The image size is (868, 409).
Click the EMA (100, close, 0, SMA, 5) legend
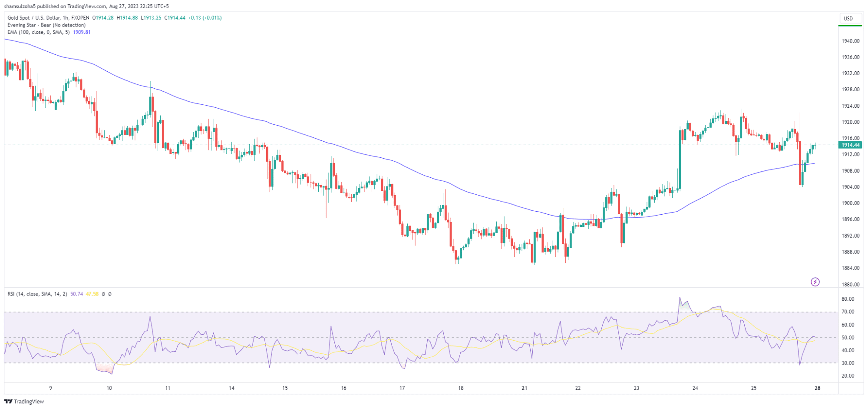pyautogui.click(x=39, y=32)
